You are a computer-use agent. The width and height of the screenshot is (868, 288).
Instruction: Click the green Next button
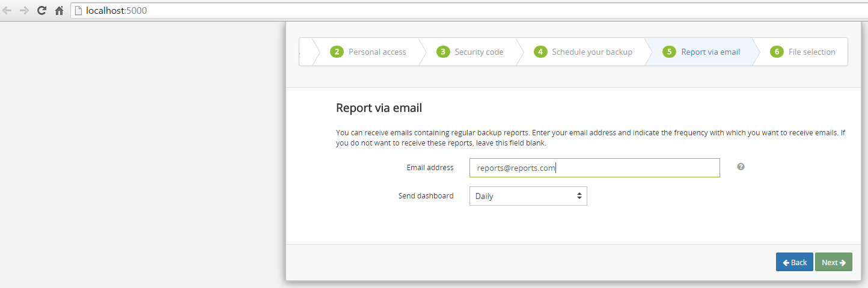(x=833, y=262)
